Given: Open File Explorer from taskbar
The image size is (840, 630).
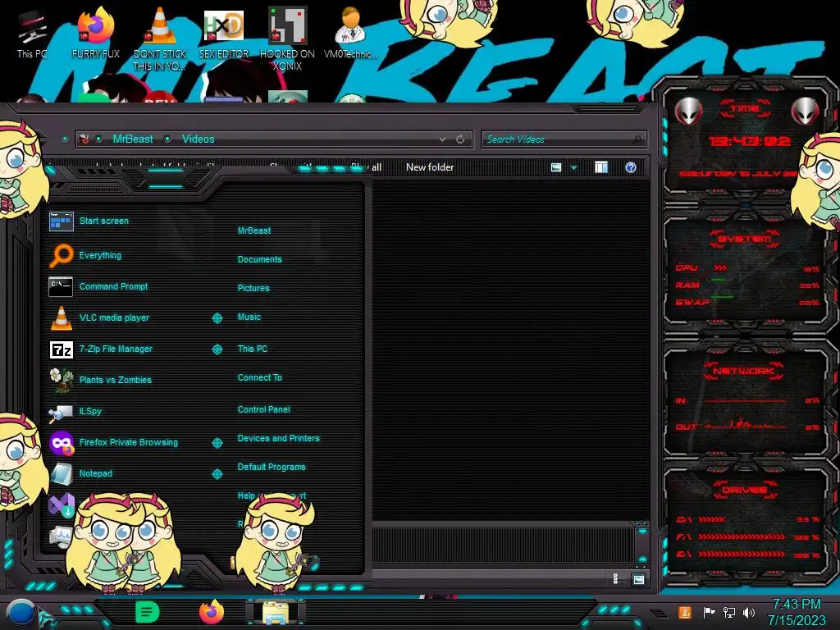Looking at the screenshot, I should (x=276, y=612).
